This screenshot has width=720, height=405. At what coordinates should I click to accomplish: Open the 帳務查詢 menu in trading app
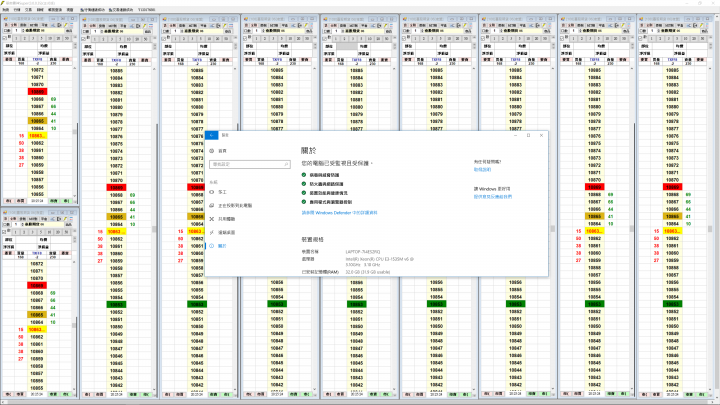point(55,10)
